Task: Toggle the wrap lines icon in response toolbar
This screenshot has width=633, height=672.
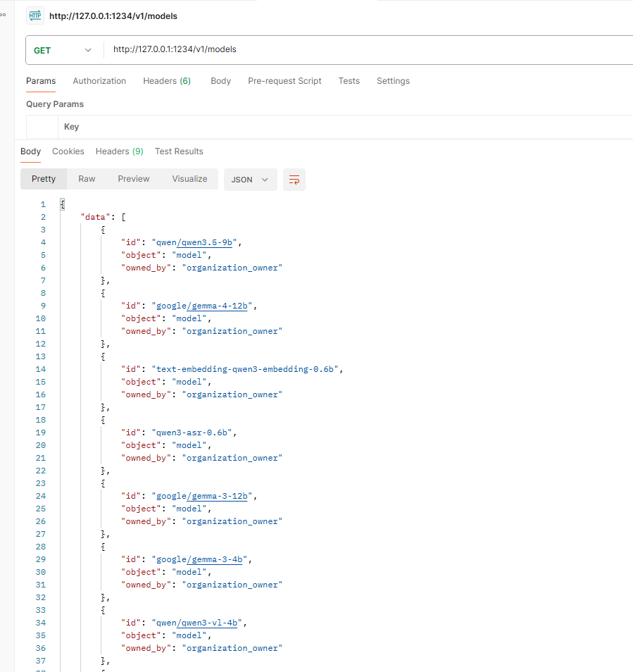Action: click(294, 180)
